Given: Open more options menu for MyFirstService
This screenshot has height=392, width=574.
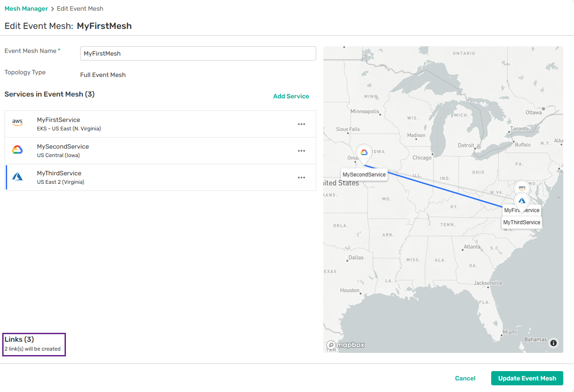Looking at the screenshot, I should [301, 124].
